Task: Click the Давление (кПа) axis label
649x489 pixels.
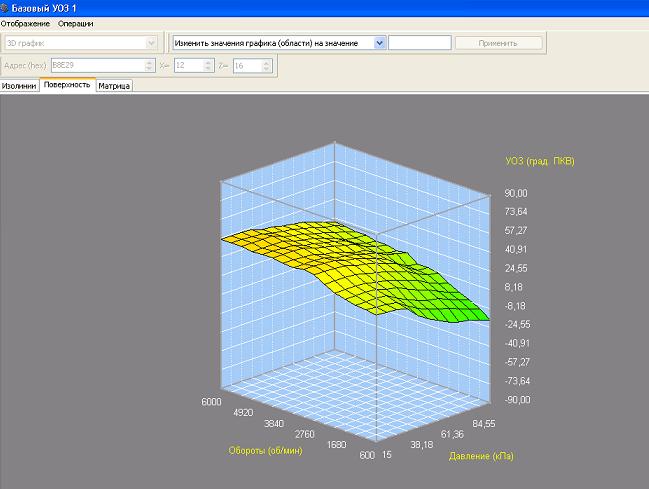Action: (x=479, y=456)
